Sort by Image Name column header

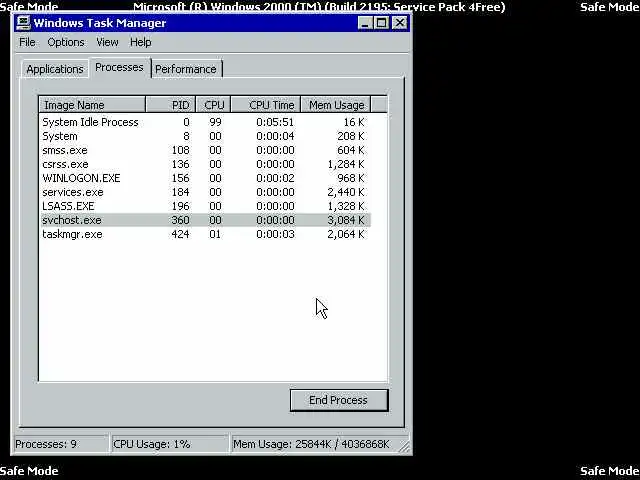click(92, 105)
